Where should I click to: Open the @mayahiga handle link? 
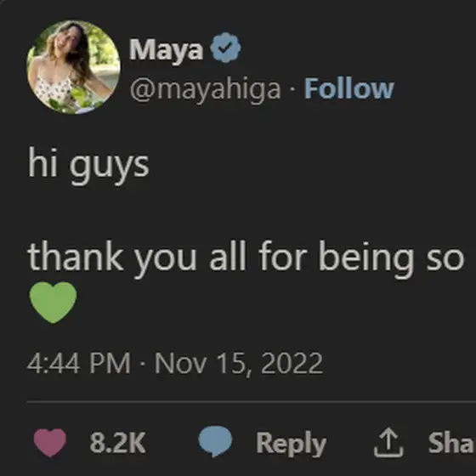pyautogui.click(x=205, y=89)
